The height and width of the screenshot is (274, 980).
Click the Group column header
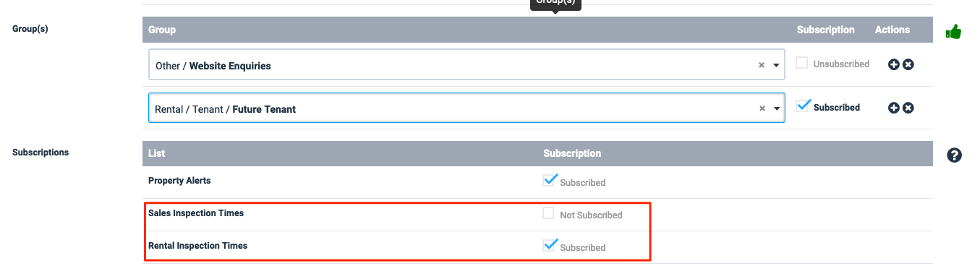click(162, 30)
